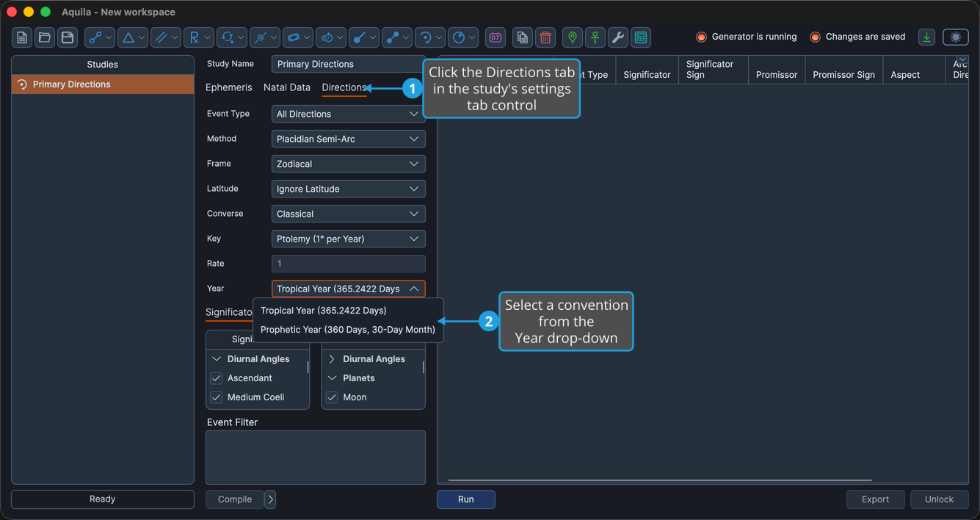Click the green ankh symbol icon
This screenshot has width=980, height=520.
tap(595, 37)
